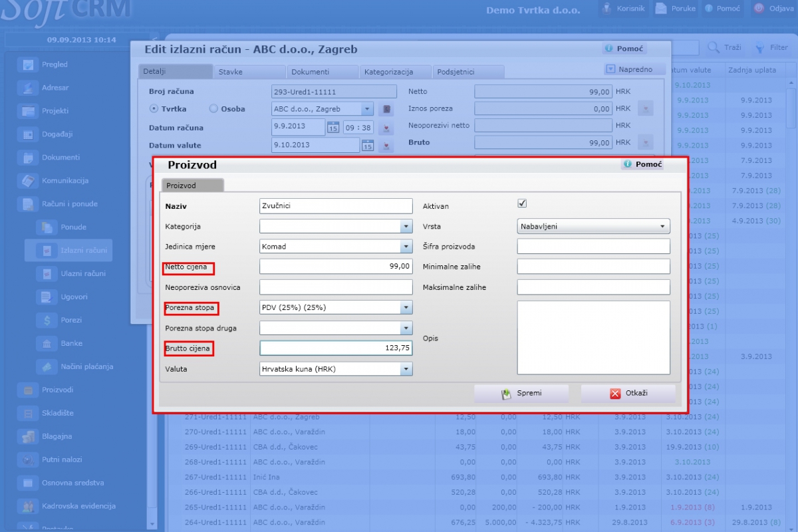Open the Vrsta dropdown
Screen dimensions: 798x532
593,227
